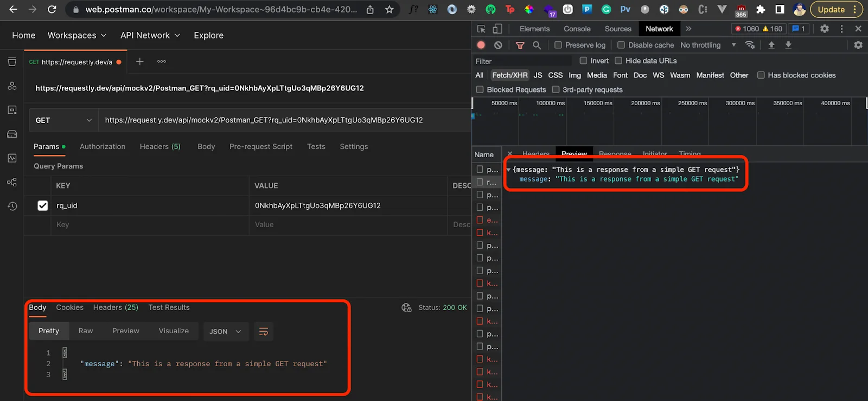
Task: Enable Preserve log checkbox
Action: (x=558, y=45)
